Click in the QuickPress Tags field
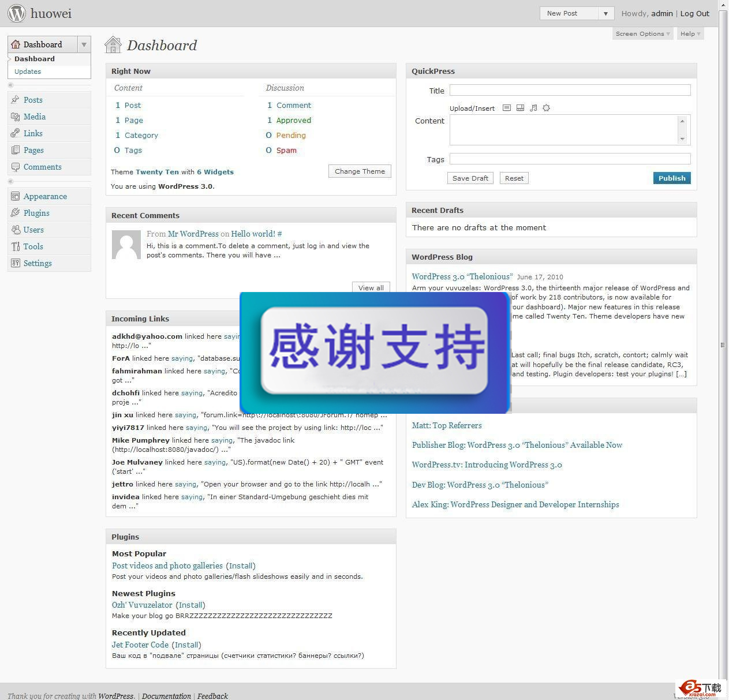The height and width of the screenshot is (700, 729). [570, 159]
